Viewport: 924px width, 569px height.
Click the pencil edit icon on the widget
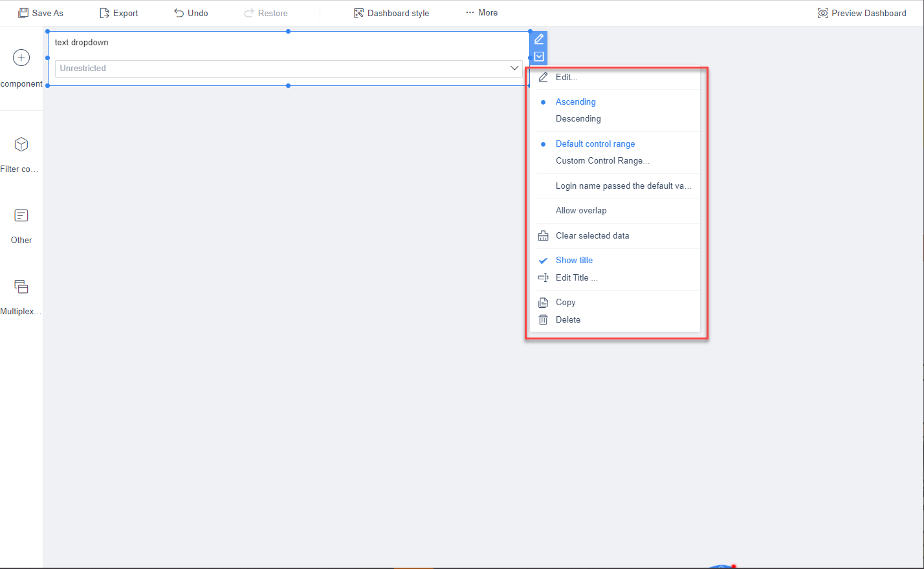coord(539,39)
